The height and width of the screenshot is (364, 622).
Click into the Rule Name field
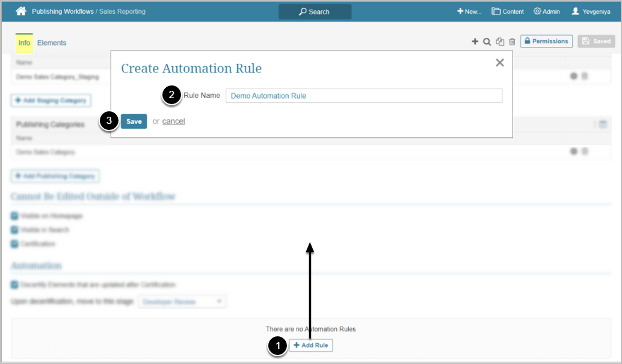coord(364,96)
